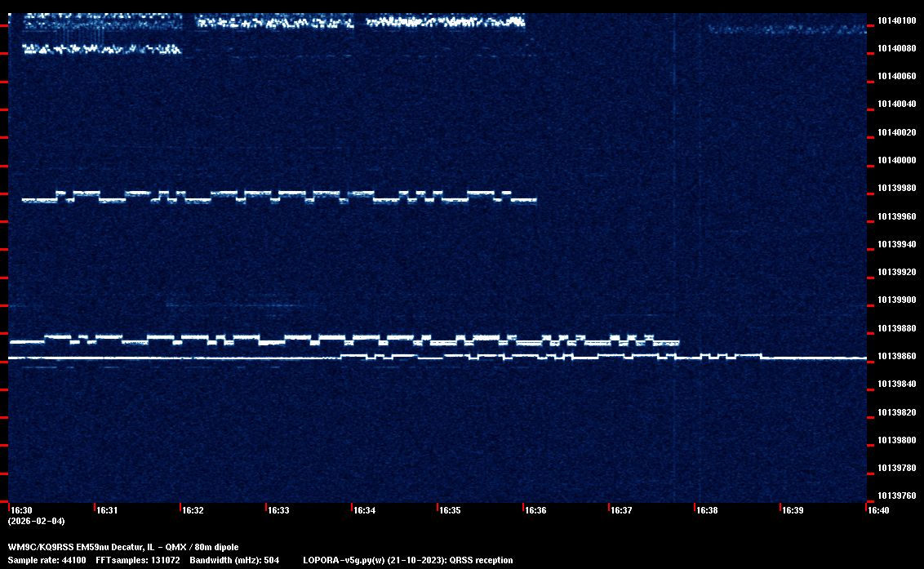The width and height of the screenshot is (924, 569).
Task: Select the 10139800 frequency label
Action: [896, 441]
